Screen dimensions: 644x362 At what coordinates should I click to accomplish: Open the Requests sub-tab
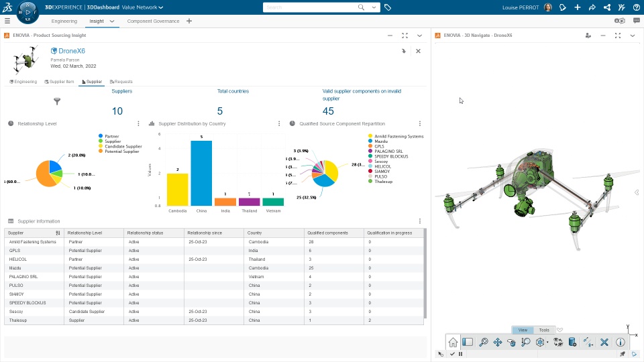(x=121, y=82)
